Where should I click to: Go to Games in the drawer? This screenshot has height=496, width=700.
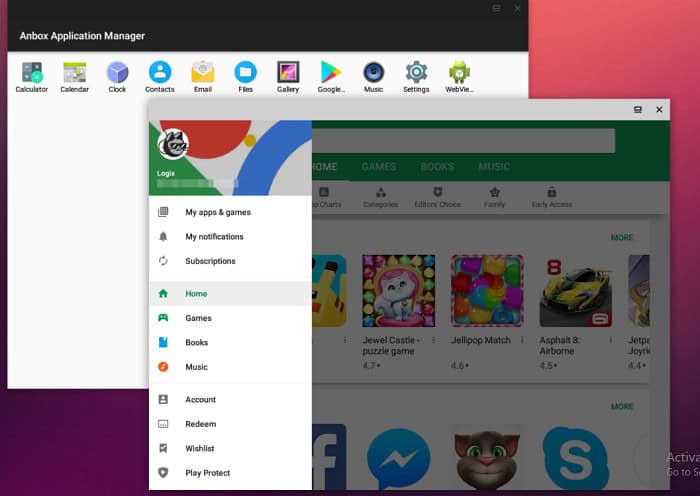click(x=230, y=318)
